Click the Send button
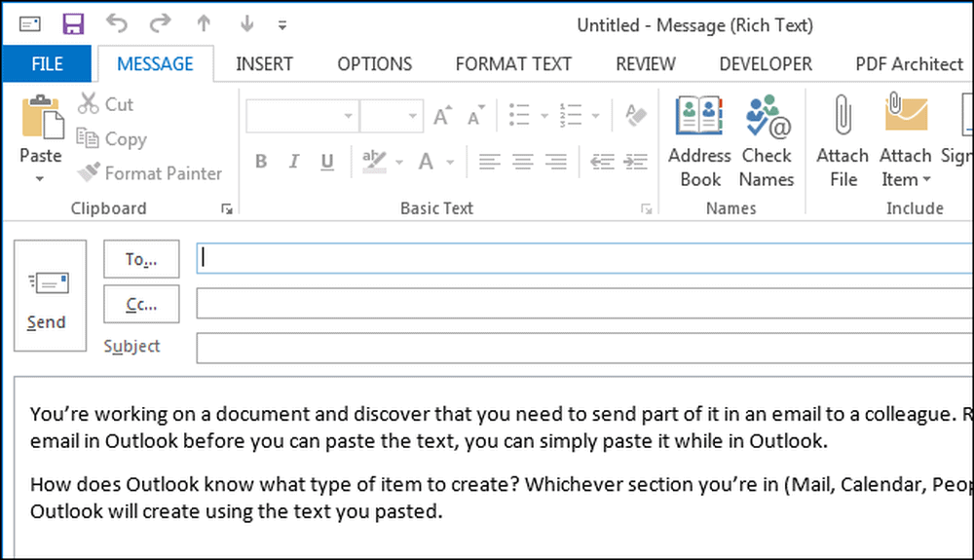The width and height of the screenshot is (974, 560). pos(51,295)
